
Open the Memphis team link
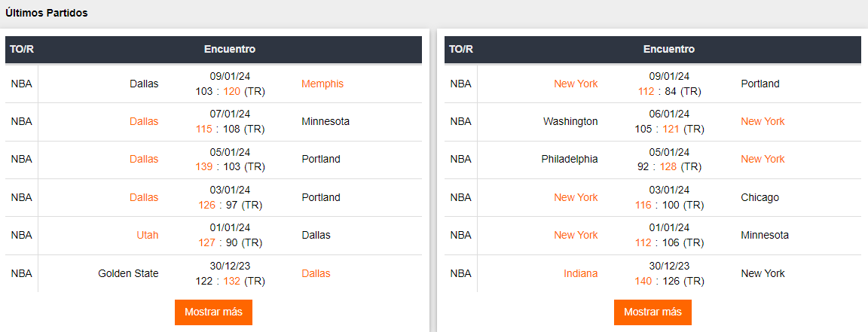coord(322,84)
